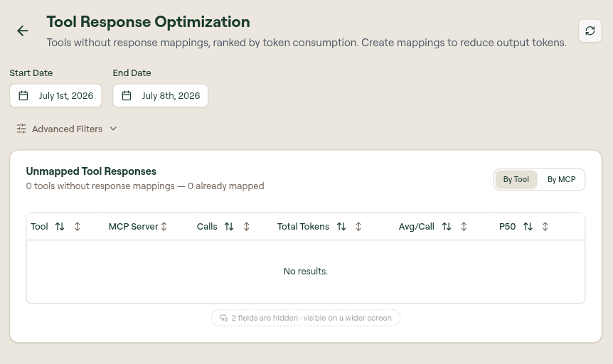Image resolution: width=613 pixels, height=364 pixels.
Task: Click the brown vertical arrow beside P50
Action: [545, 226]
